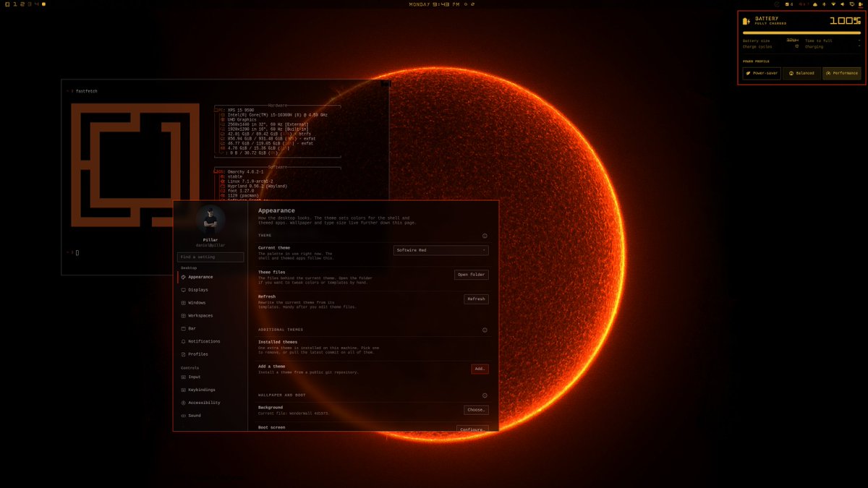The width and height of the screenshot is (868, 488).
Task: Click the Choose button for Background
Action: click(x=476, y=410)
